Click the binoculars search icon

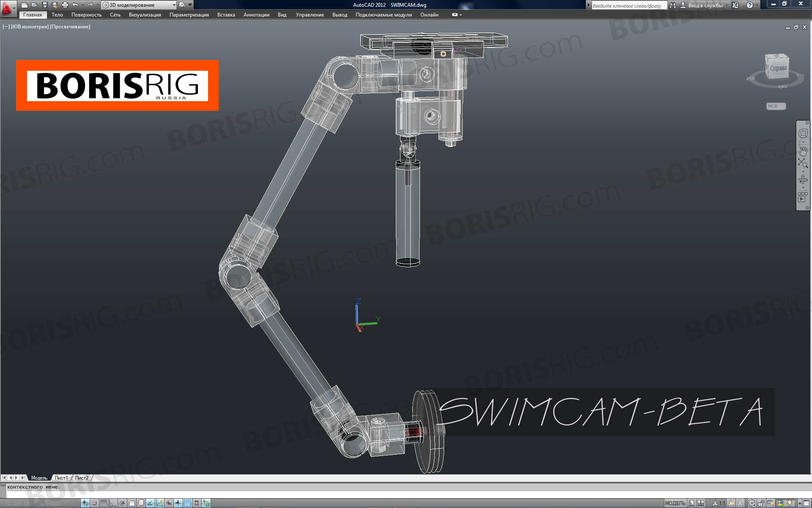[672, 6]
